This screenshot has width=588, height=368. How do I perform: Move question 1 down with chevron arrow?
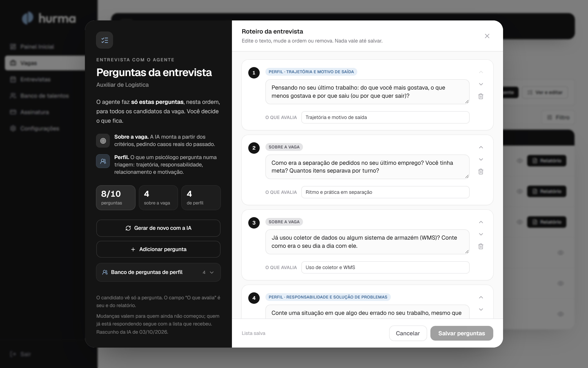point(481,84)
